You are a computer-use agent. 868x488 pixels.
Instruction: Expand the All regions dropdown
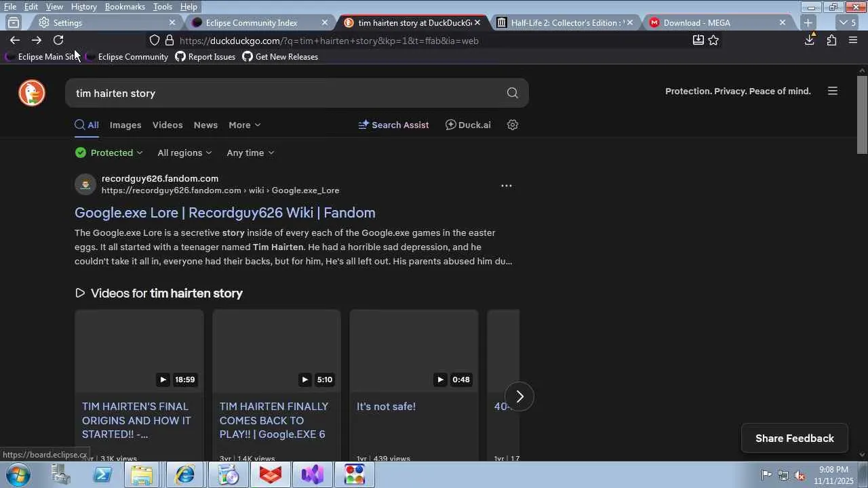tap(184, 152)
